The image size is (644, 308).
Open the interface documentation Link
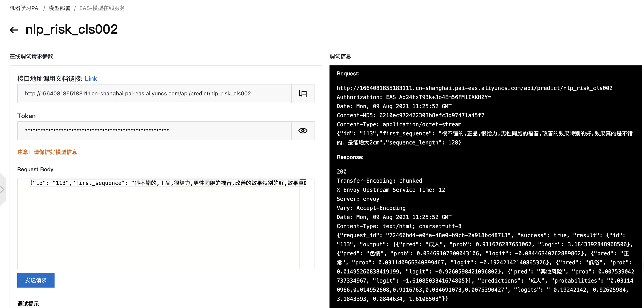pyautogui.click(x=91, y=79)
